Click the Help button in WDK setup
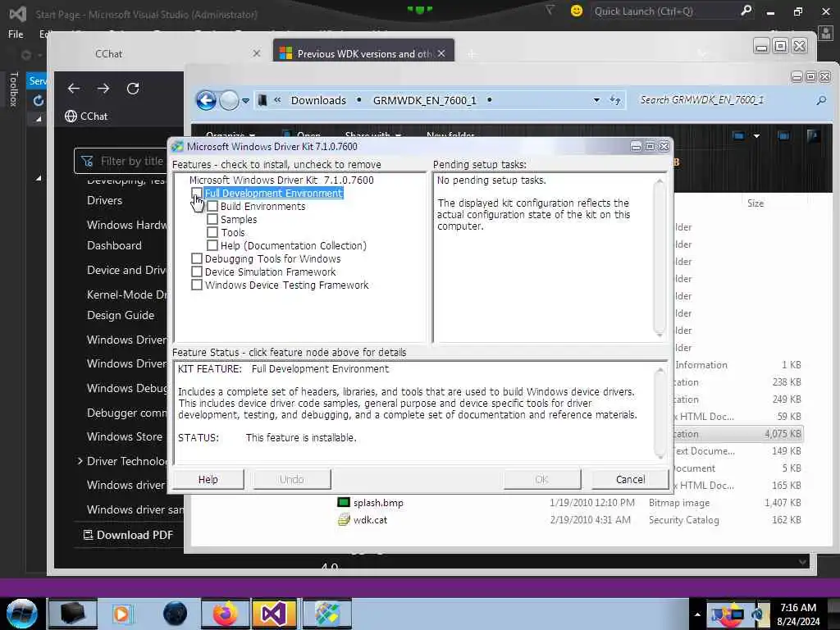This screenshot has height=630, width=840. [x=208, y=479]
